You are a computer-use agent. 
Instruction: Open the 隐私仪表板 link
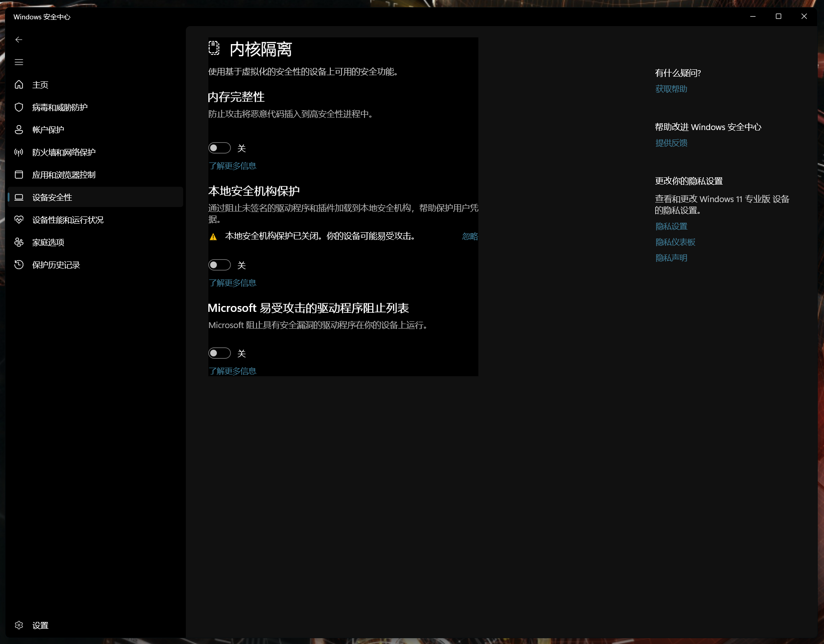click(x=675, y=242)
